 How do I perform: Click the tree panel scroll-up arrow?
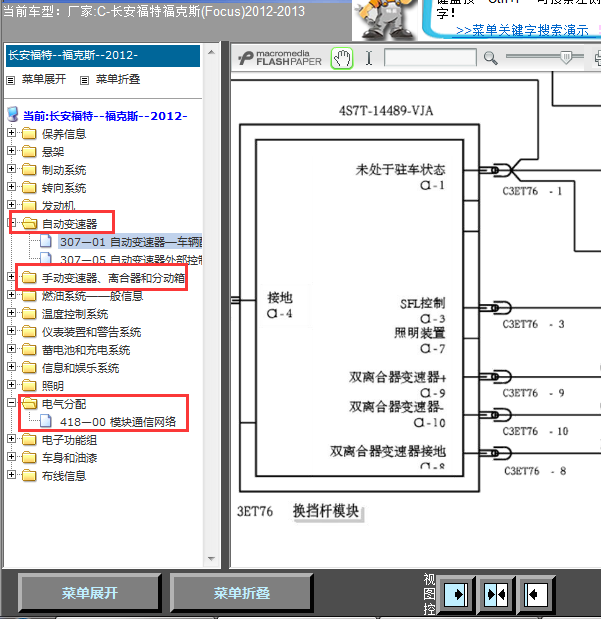[x=211, y=52]
